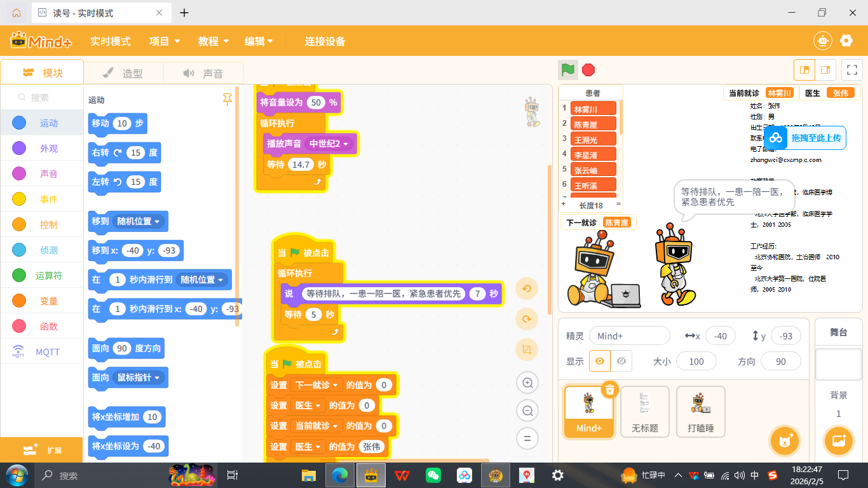This screenshot has width=868, height=488.
Task: Open the add-backdrop icon under 背景
Action: click(x=838, y=440)
